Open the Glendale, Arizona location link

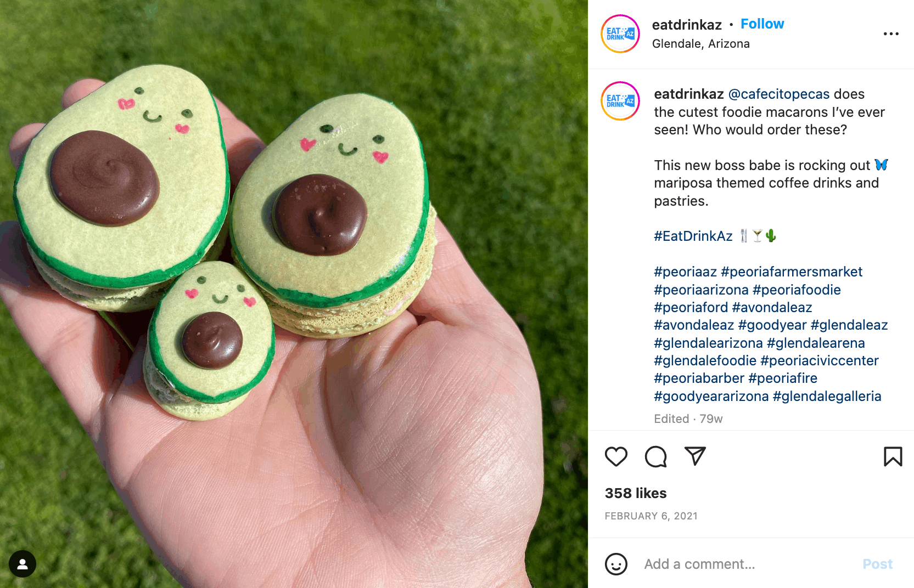point(700,44)
